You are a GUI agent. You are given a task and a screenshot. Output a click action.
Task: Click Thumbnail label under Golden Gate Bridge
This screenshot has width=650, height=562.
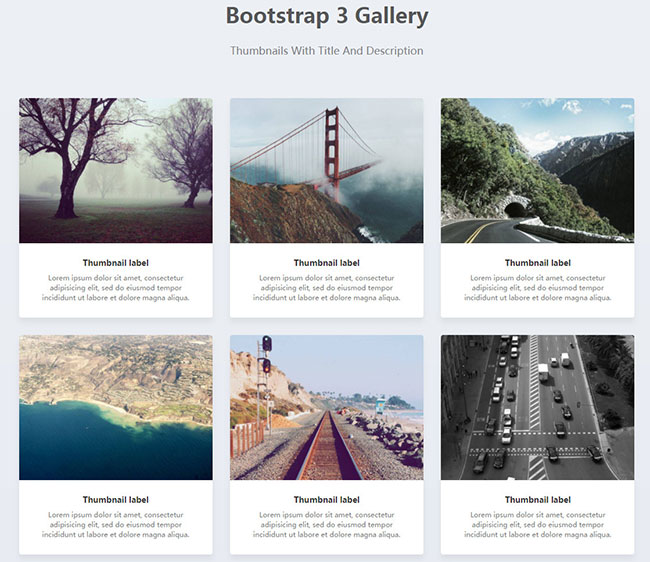326,263
